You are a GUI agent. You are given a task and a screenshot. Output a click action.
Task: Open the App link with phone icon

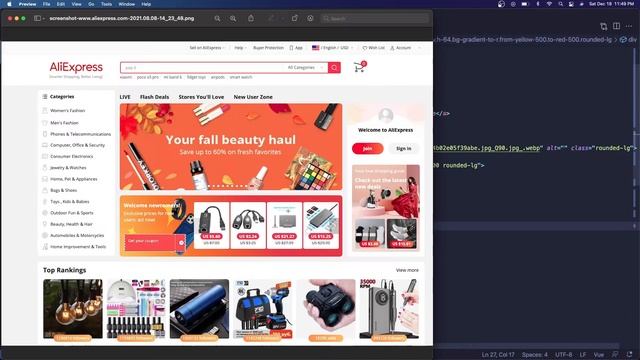(296, 48)
